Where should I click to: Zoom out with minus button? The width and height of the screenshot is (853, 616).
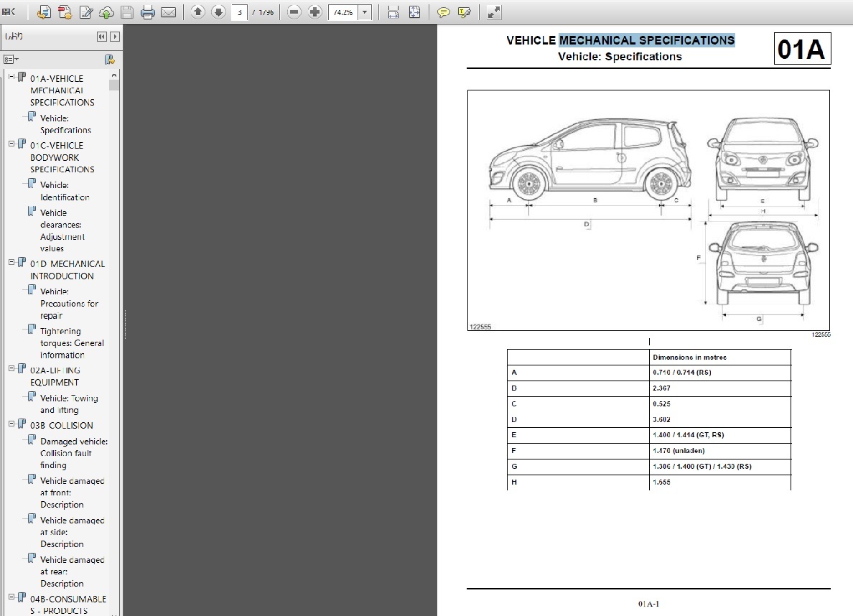pyautogui.click(x=294, y=12)
